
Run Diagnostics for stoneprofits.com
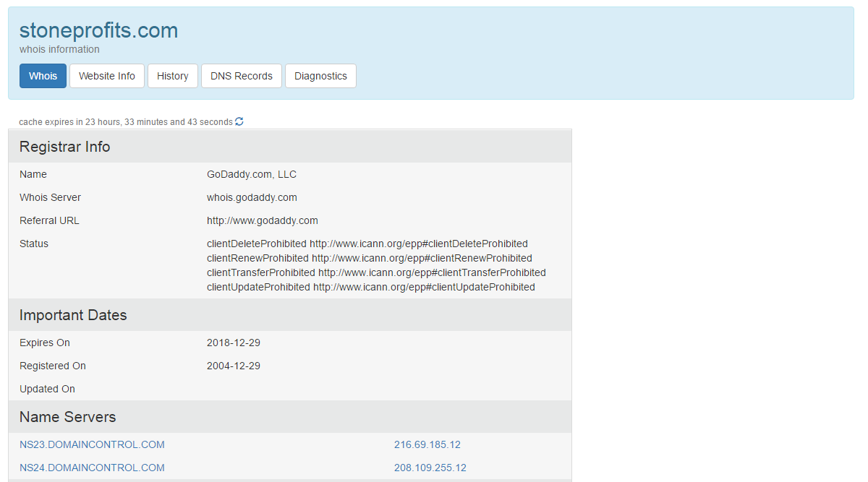click(320, 76)
